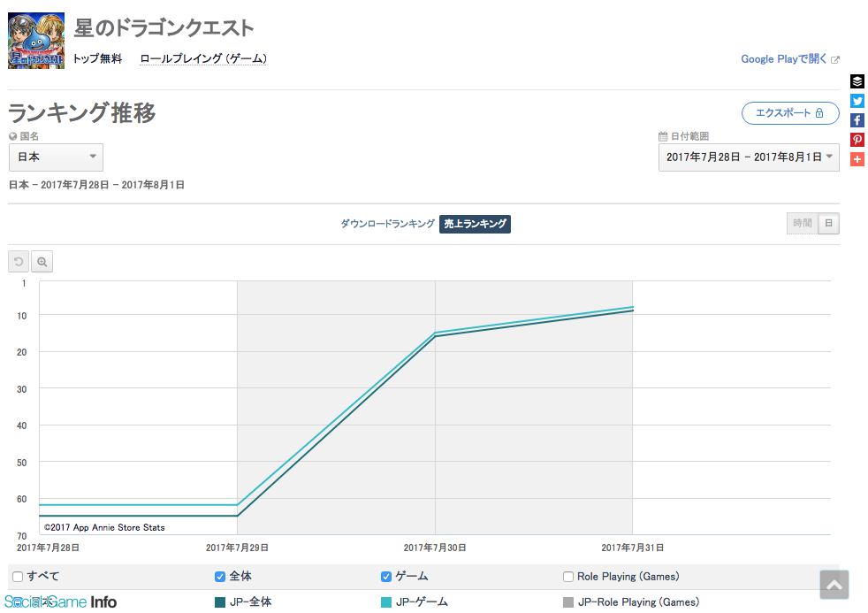Click the calendar icon beside 日付範囲

click(663, 136)
